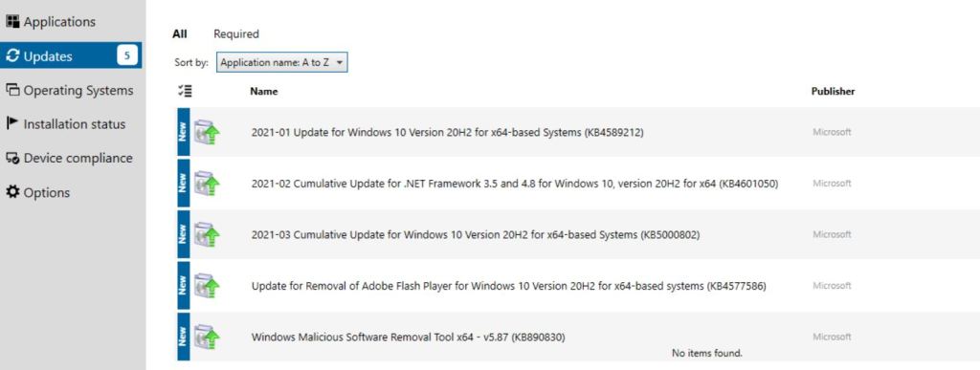Click the Malicious Software Removal Tool icon
980x370 pixels.
point(207,337)
